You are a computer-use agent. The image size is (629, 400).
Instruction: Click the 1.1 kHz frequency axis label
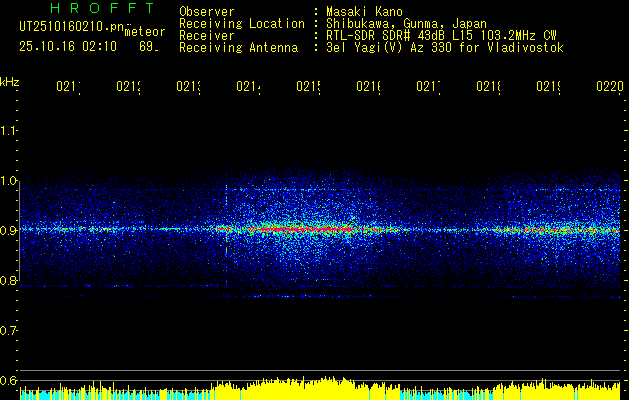pyautogui.click(x=8, y=131)
